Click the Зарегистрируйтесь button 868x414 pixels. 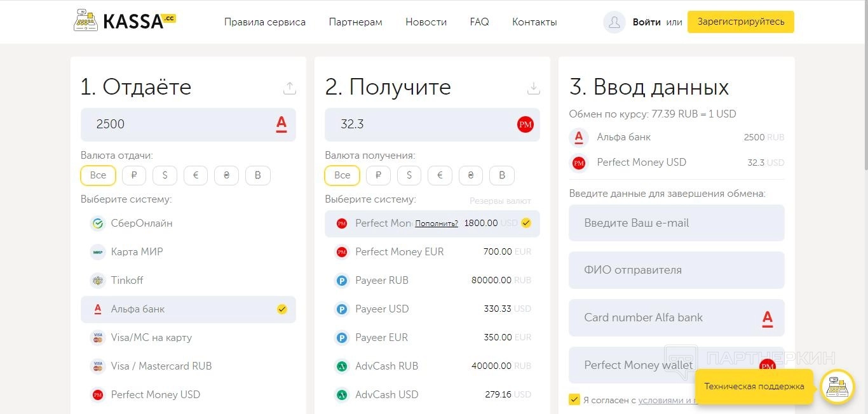coord(741,22)
